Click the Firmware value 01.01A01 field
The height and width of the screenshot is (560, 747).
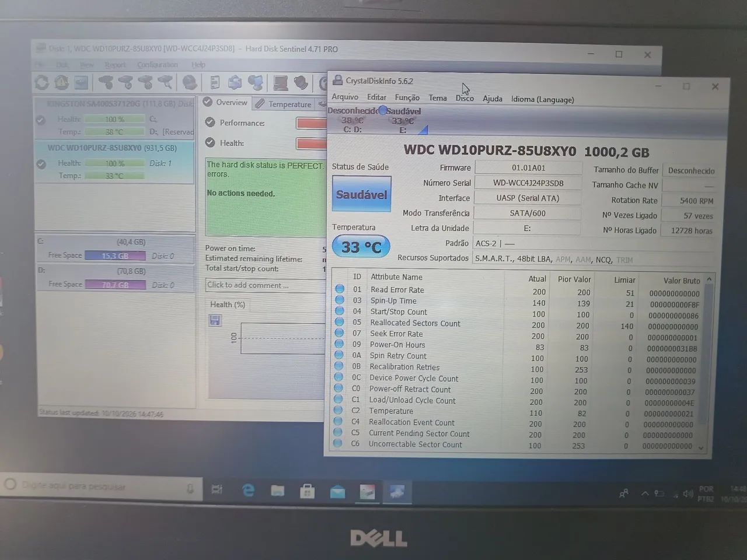(x=528, y=167)
